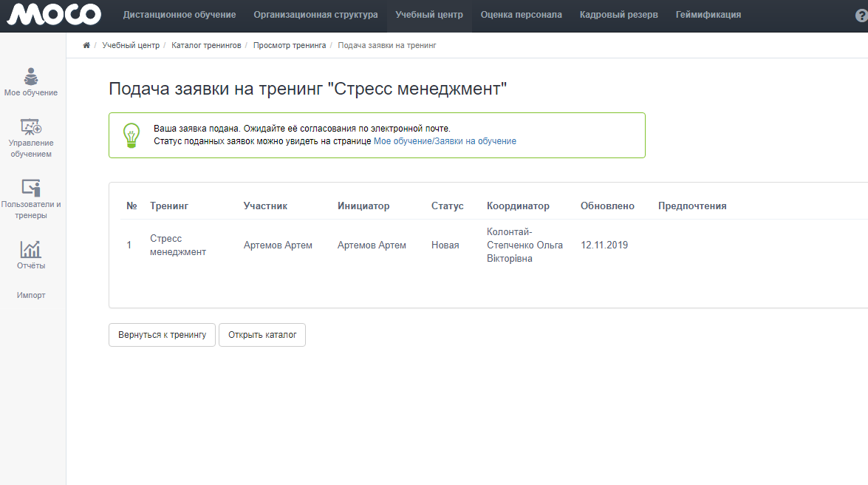
Task: Open Дистанционное обучение menu
Action: click(x=180, y=15)
